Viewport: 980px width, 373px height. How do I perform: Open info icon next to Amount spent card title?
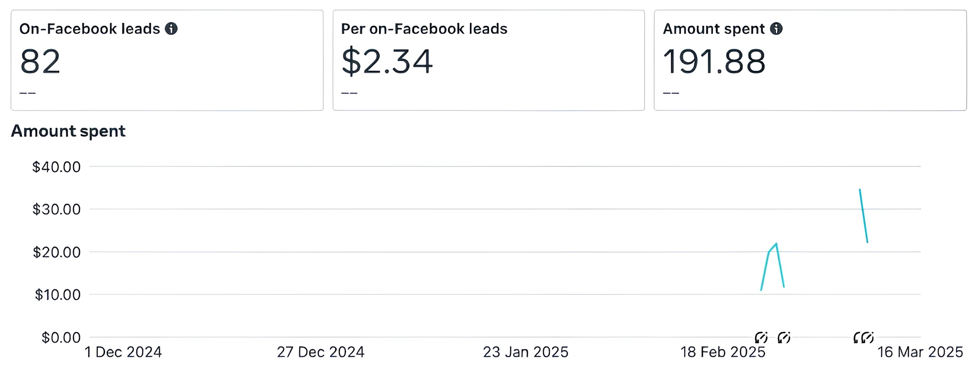(776, 29)
